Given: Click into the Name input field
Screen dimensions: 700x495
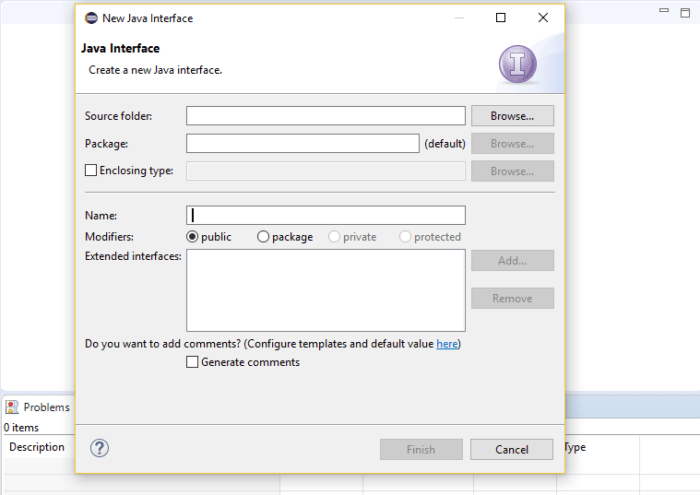Looking at the screenshot, I should [326, 215].
